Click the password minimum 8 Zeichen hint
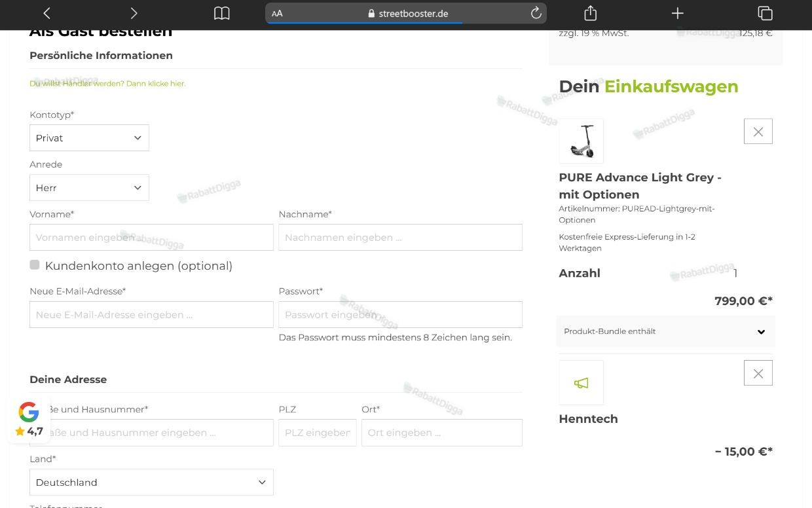 pyautogui.click(x=395, y=338)
